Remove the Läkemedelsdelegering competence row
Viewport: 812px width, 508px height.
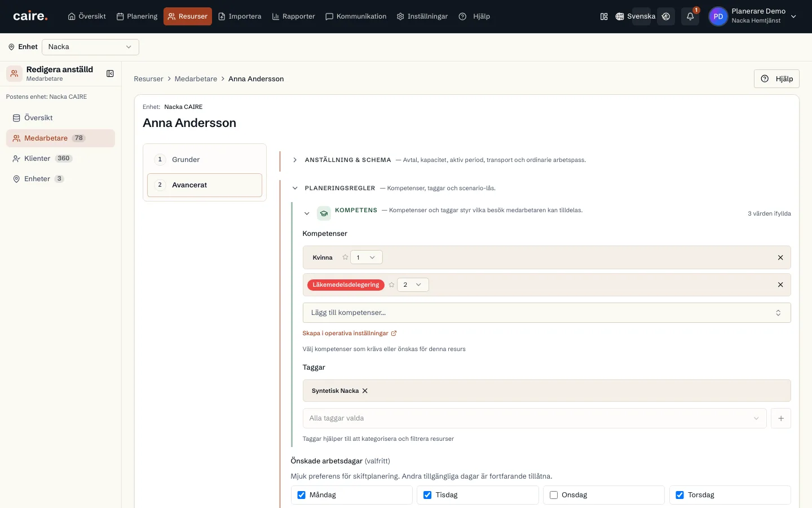[780, 285]
